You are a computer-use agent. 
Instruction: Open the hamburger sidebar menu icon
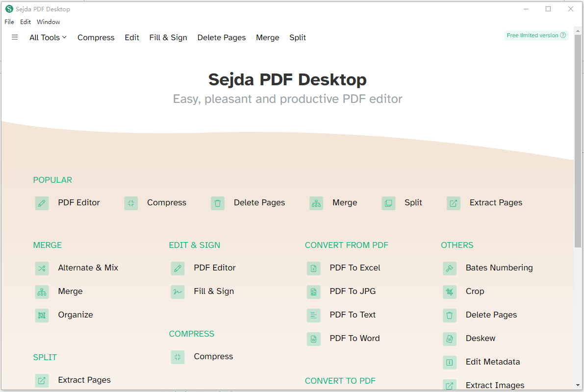point(15,37)
